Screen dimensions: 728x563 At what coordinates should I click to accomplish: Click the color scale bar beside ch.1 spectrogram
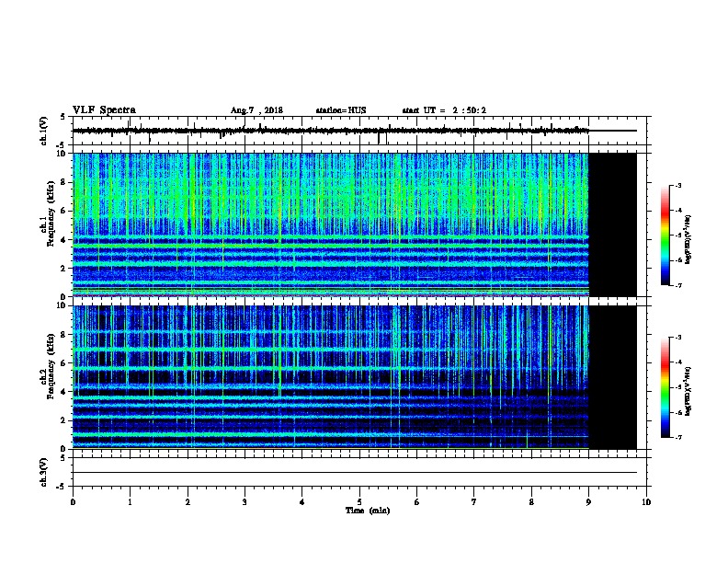pos(665,236)
